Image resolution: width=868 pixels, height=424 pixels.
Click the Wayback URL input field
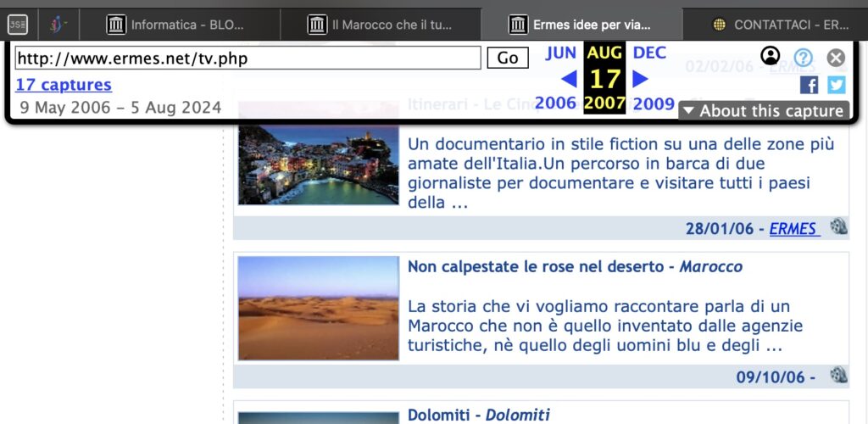(x=248, y=59)
